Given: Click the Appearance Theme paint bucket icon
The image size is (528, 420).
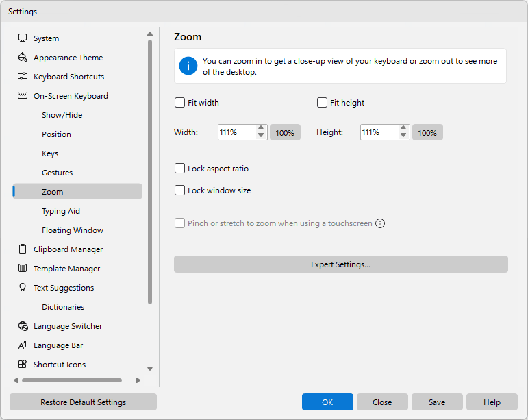Looking at the screenshot, I should coord(23,57).
